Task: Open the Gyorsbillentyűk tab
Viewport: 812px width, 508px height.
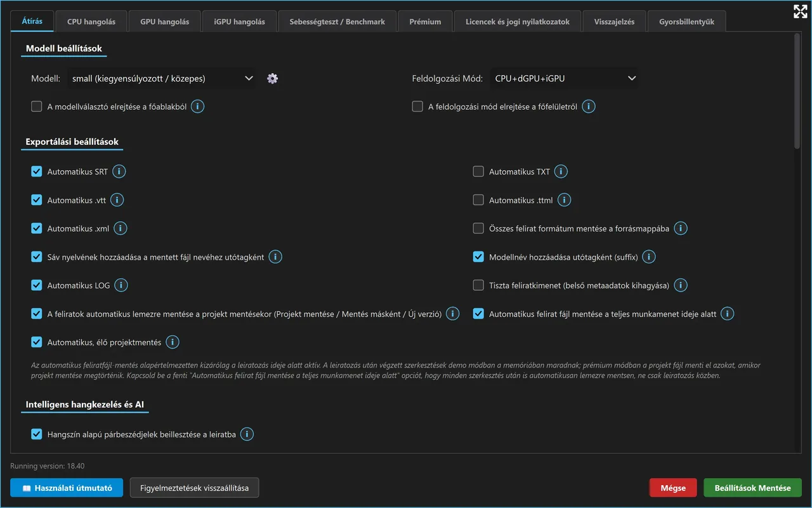Action: click(x=687, y=22)
